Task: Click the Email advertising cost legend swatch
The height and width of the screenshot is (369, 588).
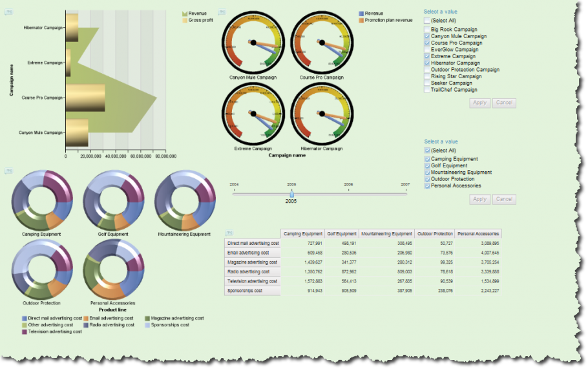Action: pyautogui.click(x=86, y=319)
